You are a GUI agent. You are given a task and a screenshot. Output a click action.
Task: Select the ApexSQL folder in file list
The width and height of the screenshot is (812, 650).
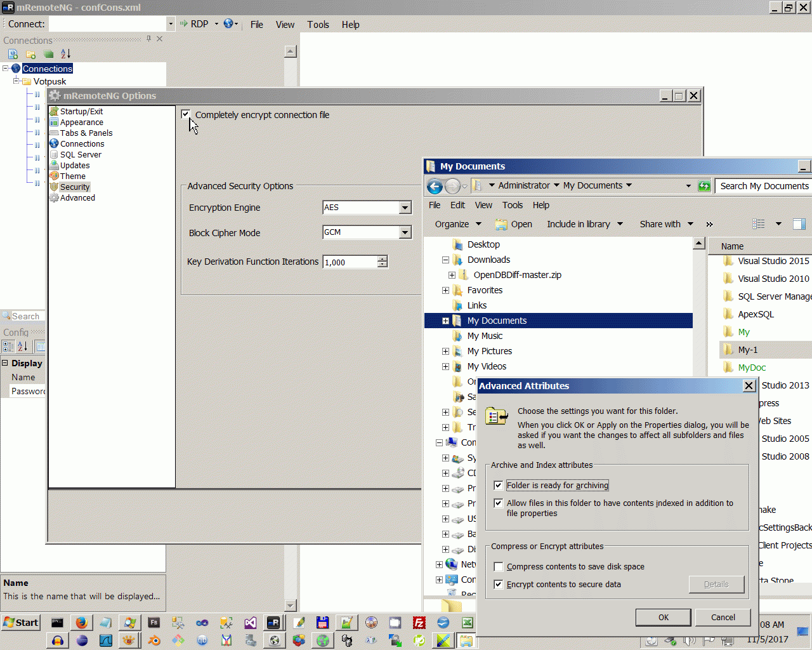[x=756, y=314]
